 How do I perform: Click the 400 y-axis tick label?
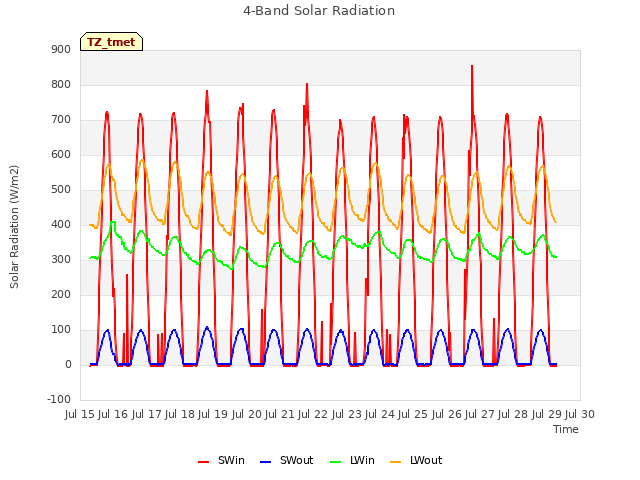[61, 224]
